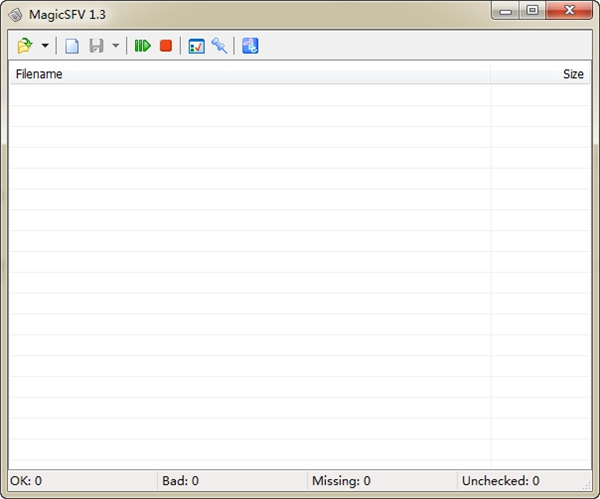Click the OK: 0 status bar panel

tap(82, 481)
